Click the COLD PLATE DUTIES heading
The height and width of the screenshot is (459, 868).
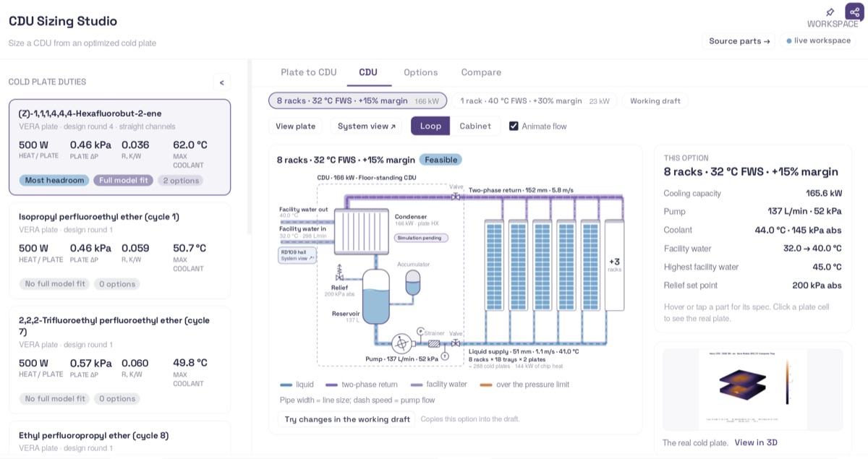[47, 82]
